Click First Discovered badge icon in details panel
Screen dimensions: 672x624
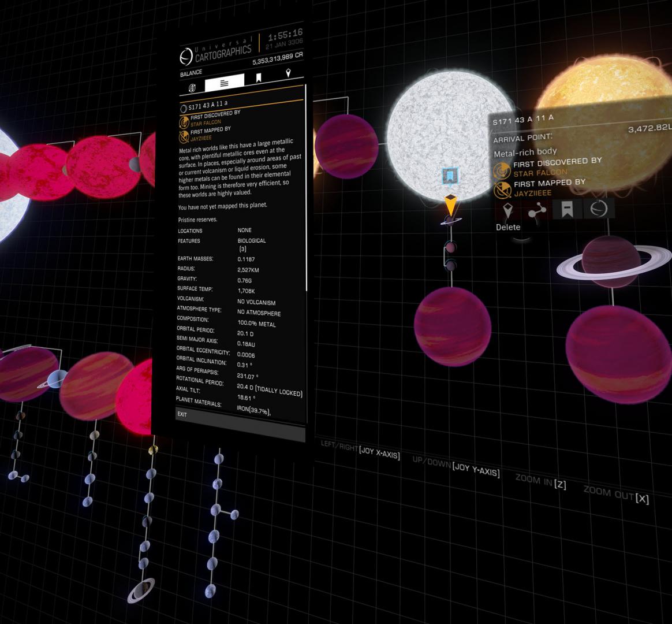pos(184,122)
